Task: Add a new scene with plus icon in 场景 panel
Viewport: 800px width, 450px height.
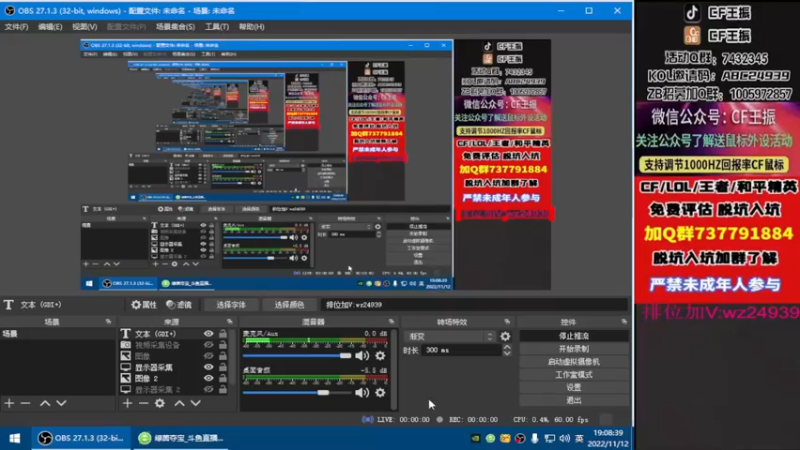Action: click(9, 403)
